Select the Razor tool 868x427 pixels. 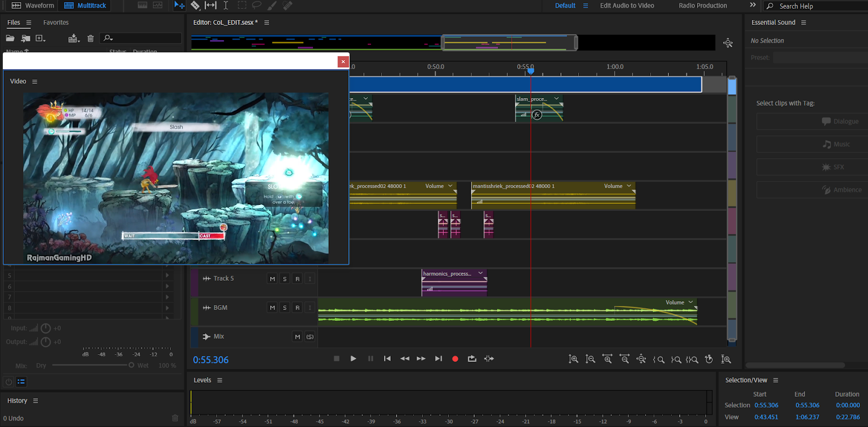point(195,5)
